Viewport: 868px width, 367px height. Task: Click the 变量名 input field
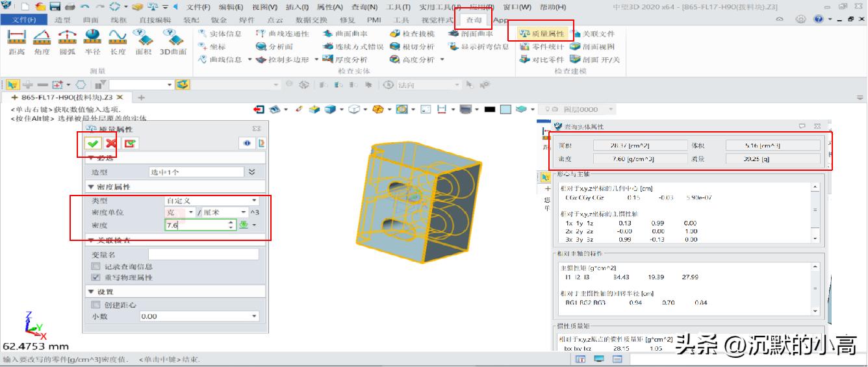click(203, 255)
